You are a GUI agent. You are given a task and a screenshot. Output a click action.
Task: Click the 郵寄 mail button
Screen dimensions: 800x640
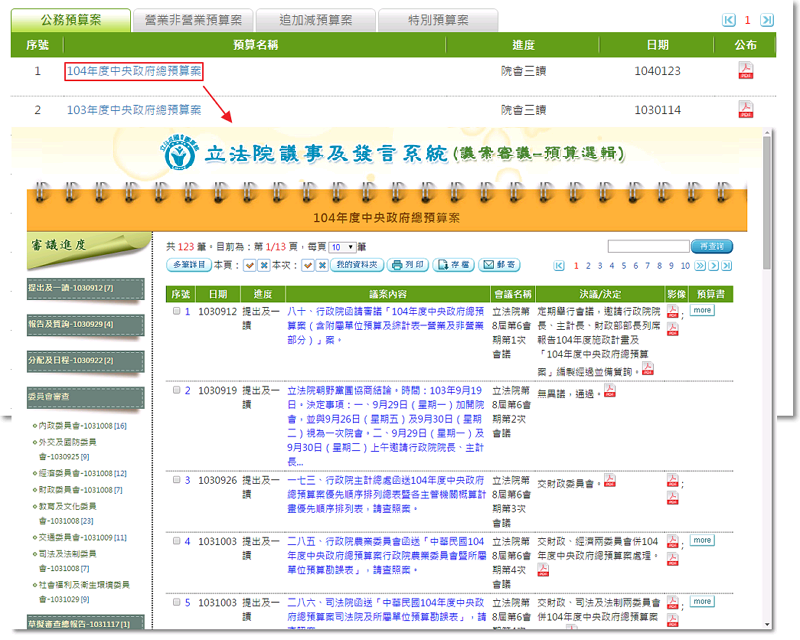[499, 265]
